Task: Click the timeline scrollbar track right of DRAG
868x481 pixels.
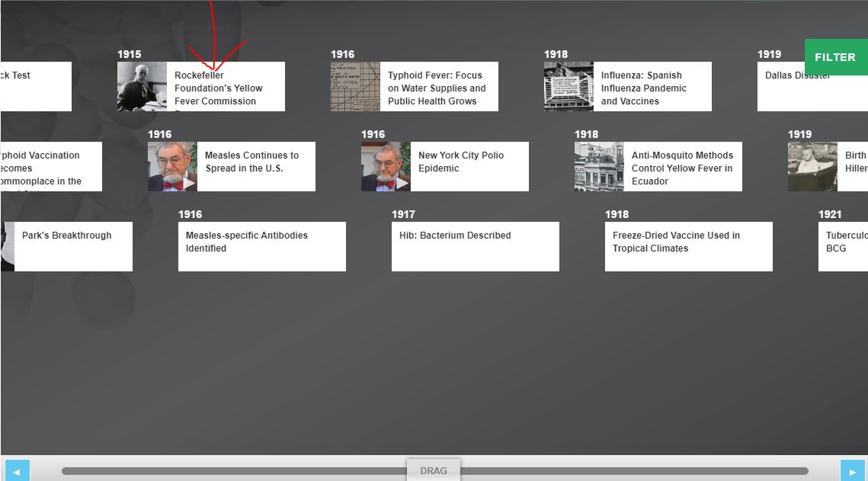Action: click(634, 471)
